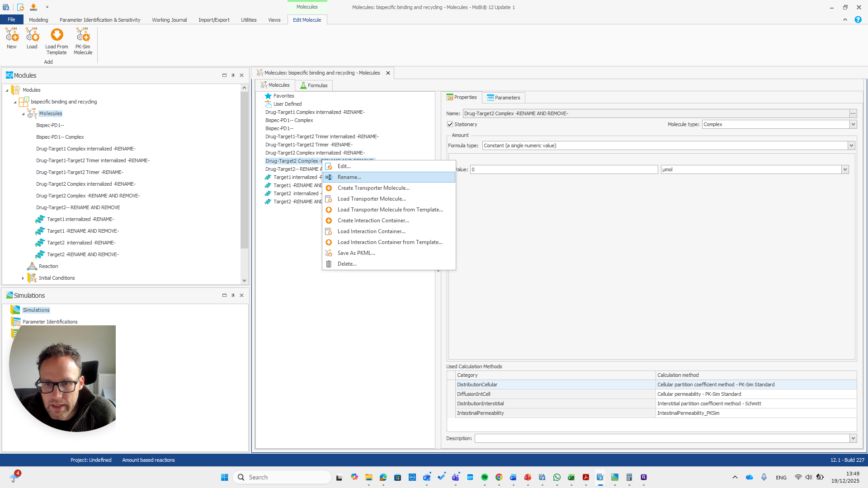Click Load From Template ribbon icon
The width and height of the screenshot is (868, 488).
pyautogui.click(x=57, y=35)
